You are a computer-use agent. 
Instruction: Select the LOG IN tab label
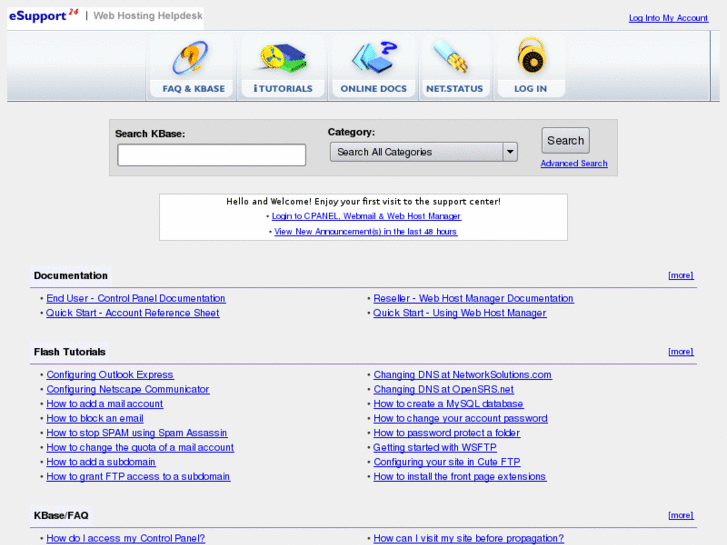(530, 89)
